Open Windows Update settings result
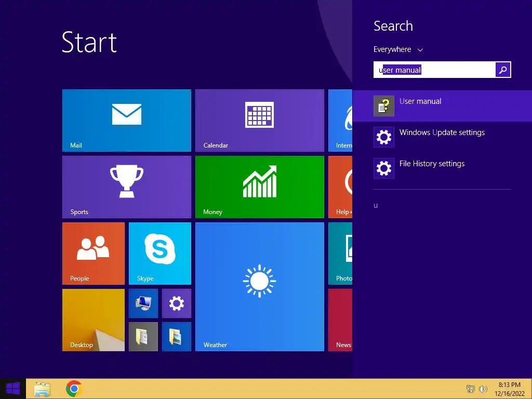Screen dimensions: 532x399 coord(442,137)
